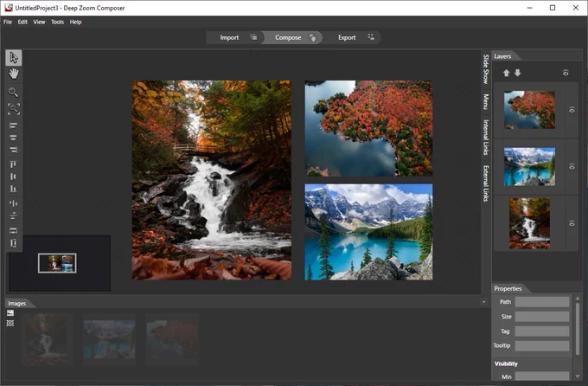Select mountain lake layer thumbnail
Viewport: 588px width, 386px height.
529,167
